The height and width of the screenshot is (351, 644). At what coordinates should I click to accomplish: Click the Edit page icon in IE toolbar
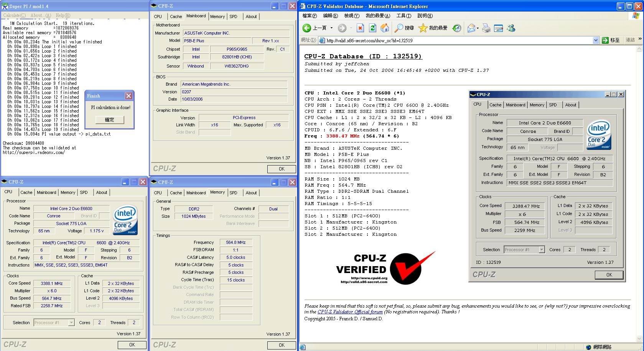click(x=498, y=28)
